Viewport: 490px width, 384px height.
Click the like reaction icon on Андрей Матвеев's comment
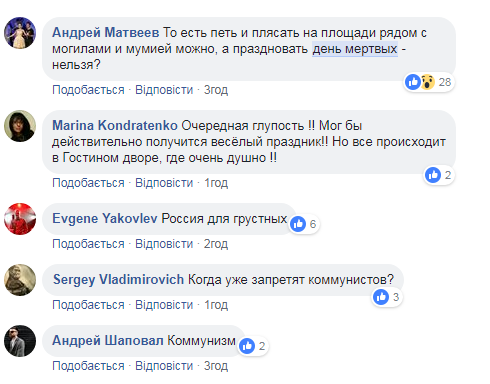[x=413, y=82]
